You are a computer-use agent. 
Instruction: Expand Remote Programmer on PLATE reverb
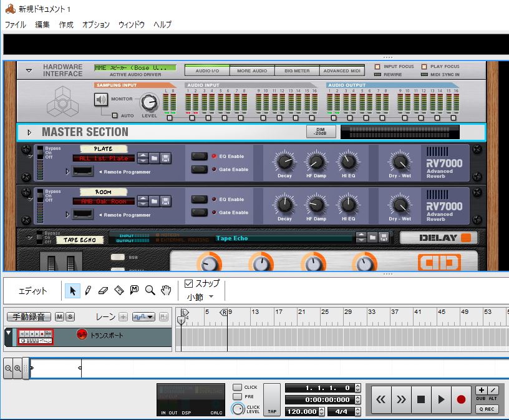point(67,171)
